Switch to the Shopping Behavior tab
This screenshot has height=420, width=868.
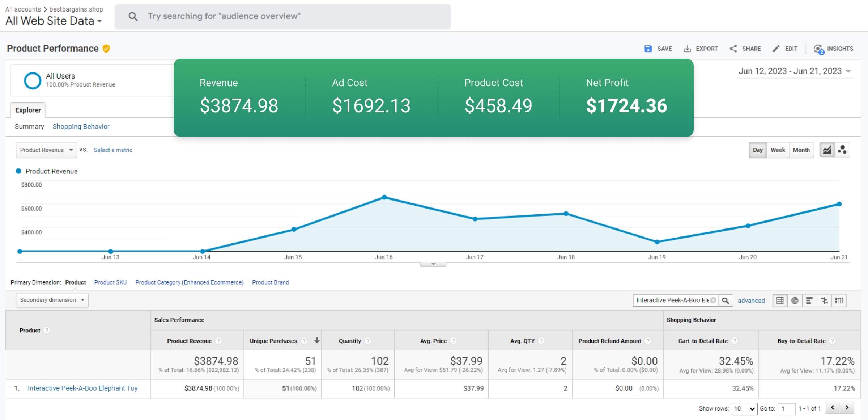81,126
